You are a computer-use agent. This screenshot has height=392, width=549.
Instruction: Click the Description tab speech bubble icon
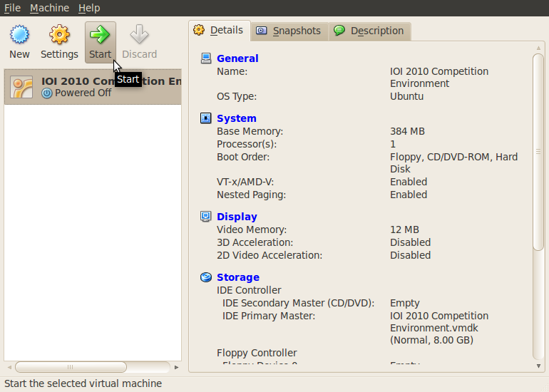(x=339, y=31)
